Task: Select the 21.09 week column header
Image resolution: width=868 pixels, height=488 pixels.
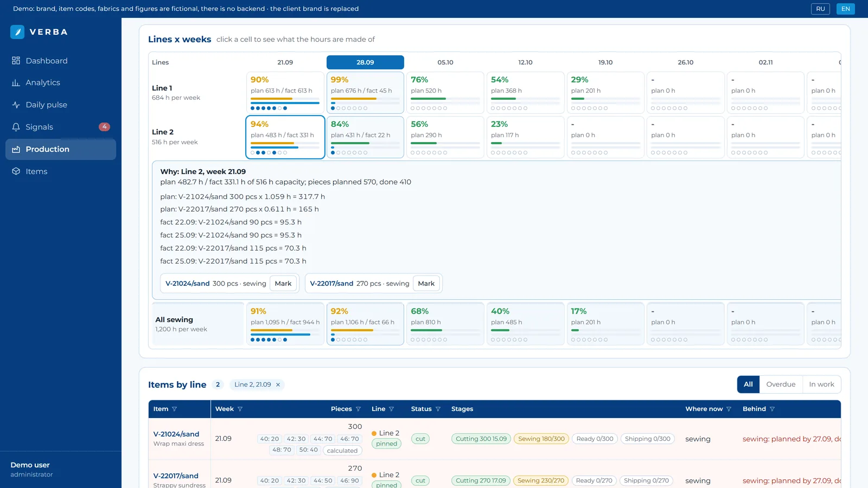Action: [285, 62]
